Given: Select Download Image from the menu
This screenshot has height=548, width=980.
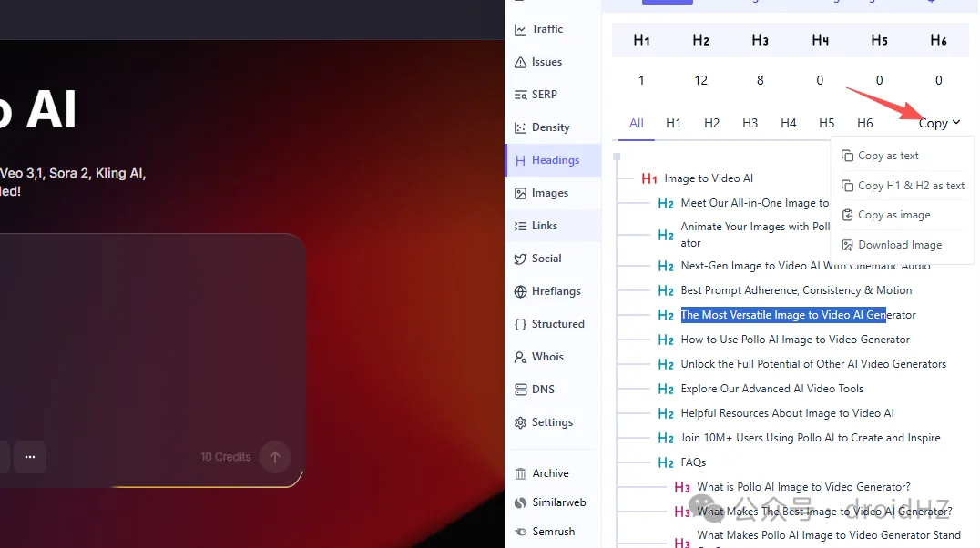Looking at the screenshot, I should tap(899, 245).
